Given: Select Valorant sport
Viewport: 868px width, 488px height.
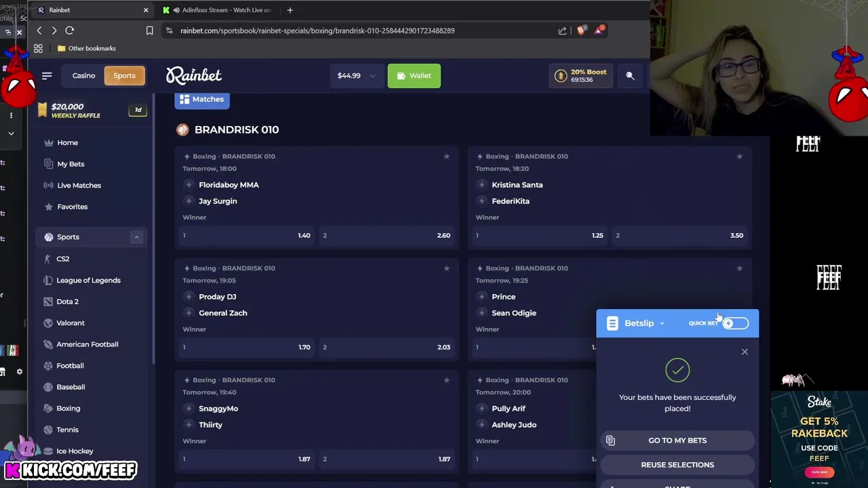Looking at the screenshot, I should [x=71, y=323].
